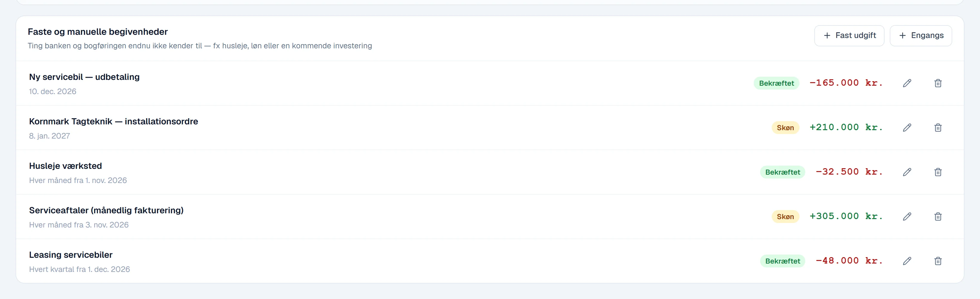Click the -165.000 kr. amount

click(846, 83)
